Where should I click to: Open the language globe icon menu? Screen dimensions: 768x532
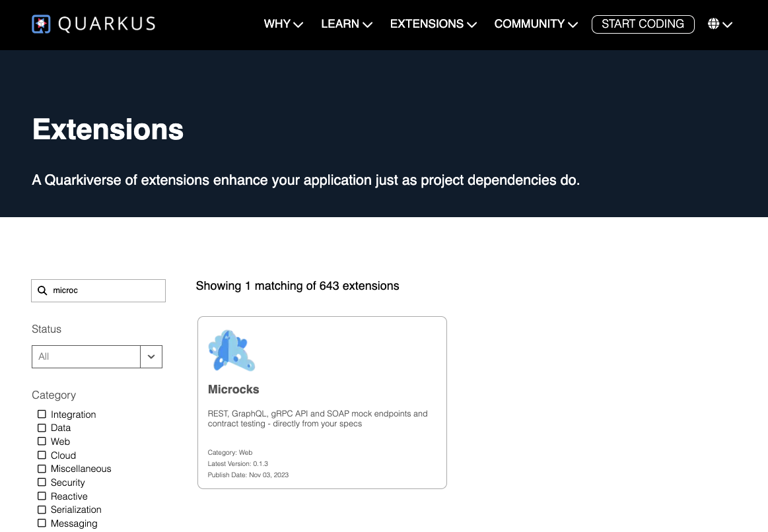tap(713, 24)
